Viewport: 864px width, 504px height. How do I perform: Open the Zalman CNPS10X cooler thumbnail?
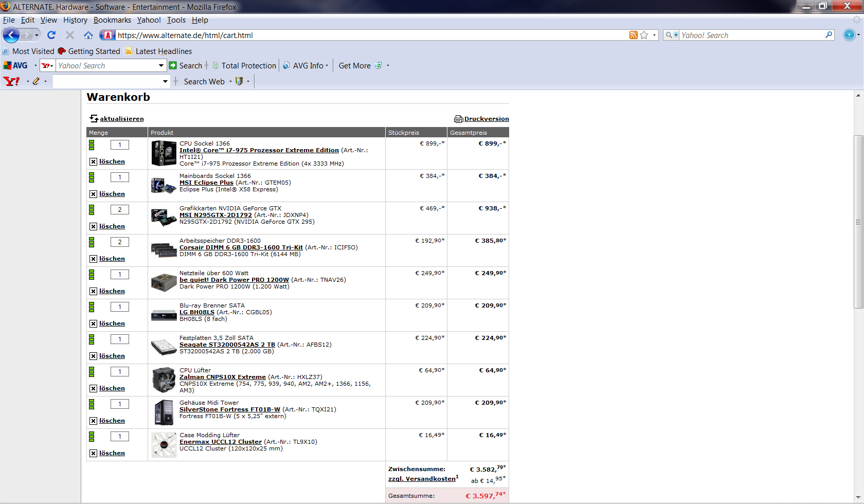tap(164, 380)
